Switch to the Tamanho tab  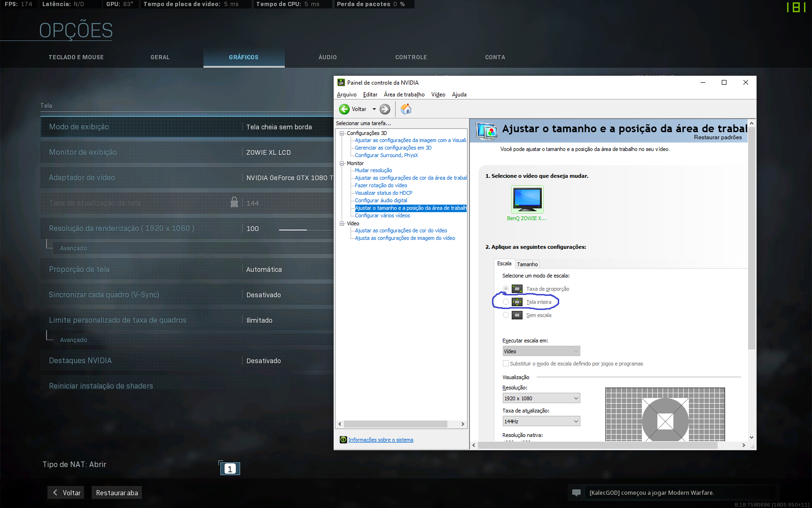click(x=527, y=264)
